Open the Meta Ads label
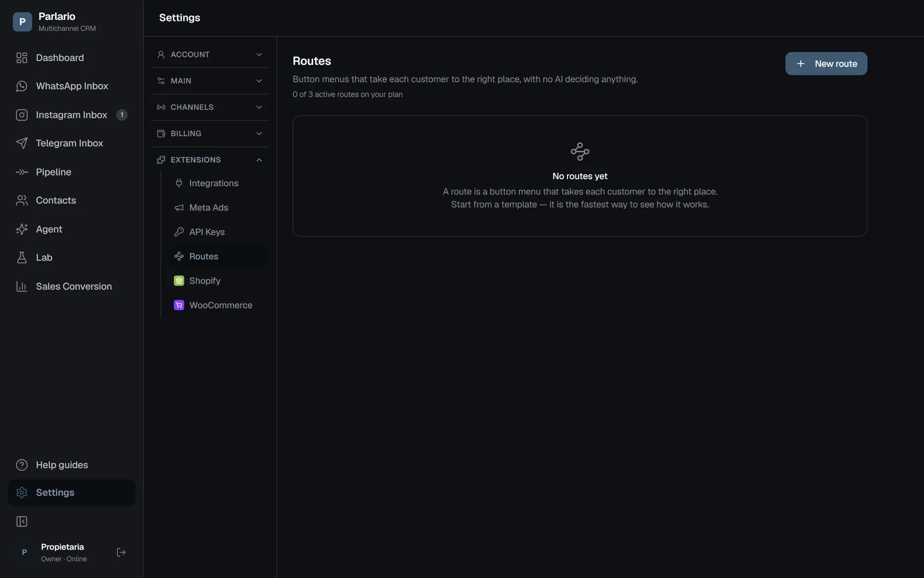The width and height of the screenshot is (924, 578). [x=208, y=208]
